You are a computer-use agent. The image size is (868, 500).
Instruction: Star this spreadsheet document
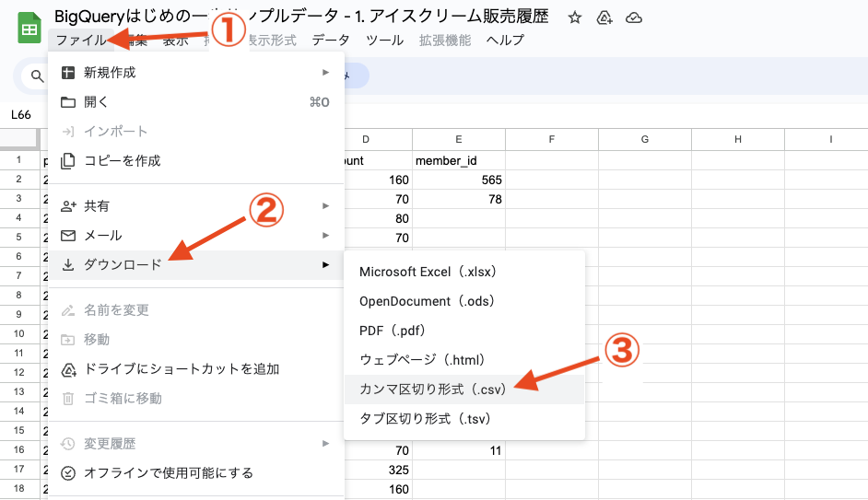575,17
